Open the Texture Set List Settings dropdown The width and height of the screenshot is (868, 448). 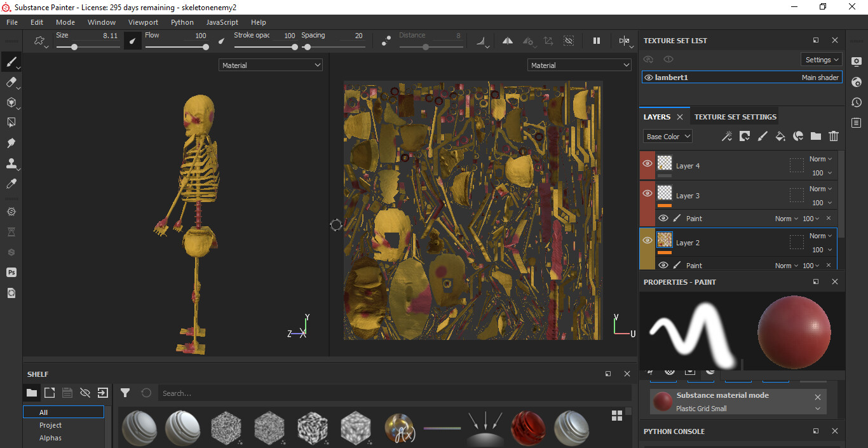tap(822, 60)
